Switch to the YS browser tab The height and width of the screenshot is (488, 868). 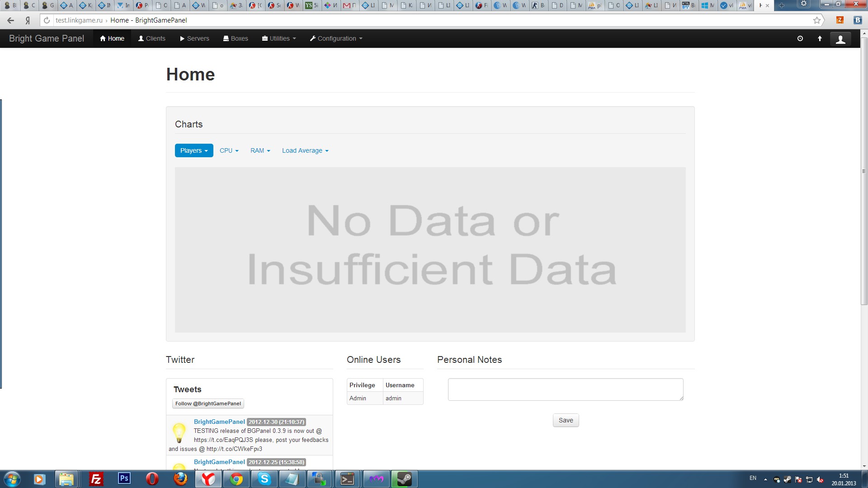click(312, 5)
